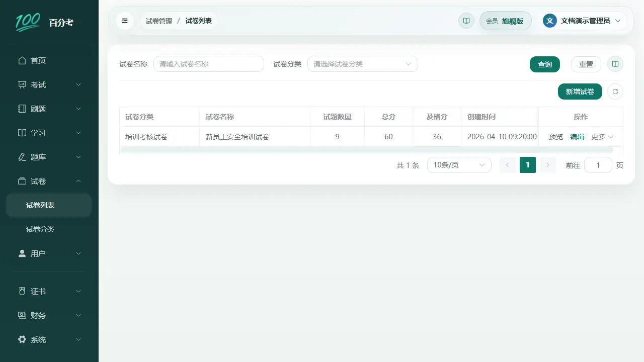Click 试卷管理 breadcrumb

pos(159,21)
